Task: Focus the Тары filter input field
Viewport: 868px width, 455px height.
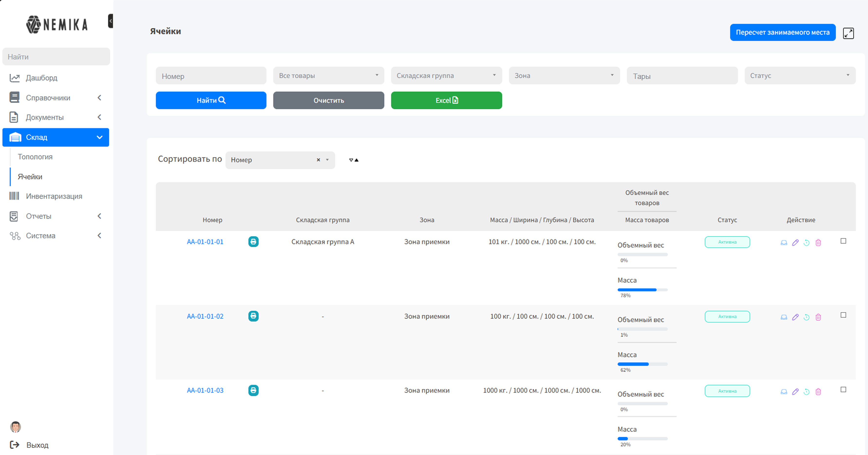Action: pyautogui.click(x=682, y=76)
